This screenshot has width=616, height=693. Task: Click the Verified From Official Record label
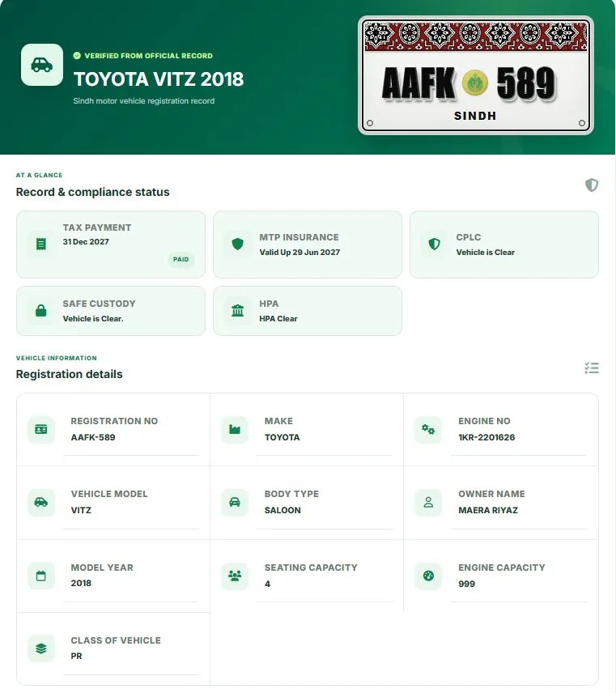point(148,56)
